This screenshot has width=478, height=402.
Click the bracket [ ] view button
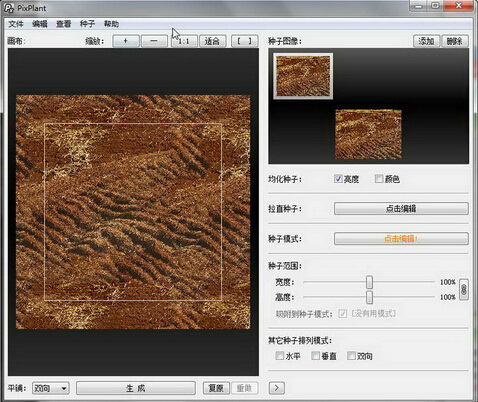(x=245, y=41)
